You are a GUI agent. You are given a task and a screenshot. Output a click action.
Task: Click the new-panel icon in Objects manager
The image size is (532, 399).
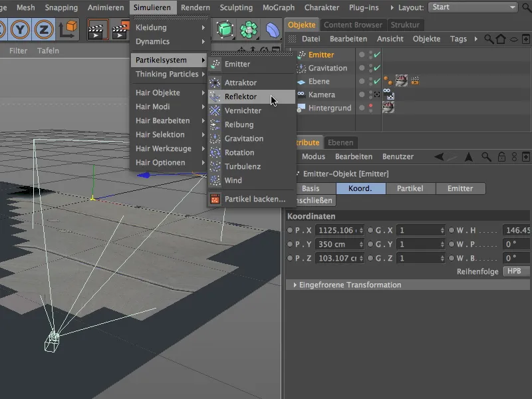(x=525, y=39)
